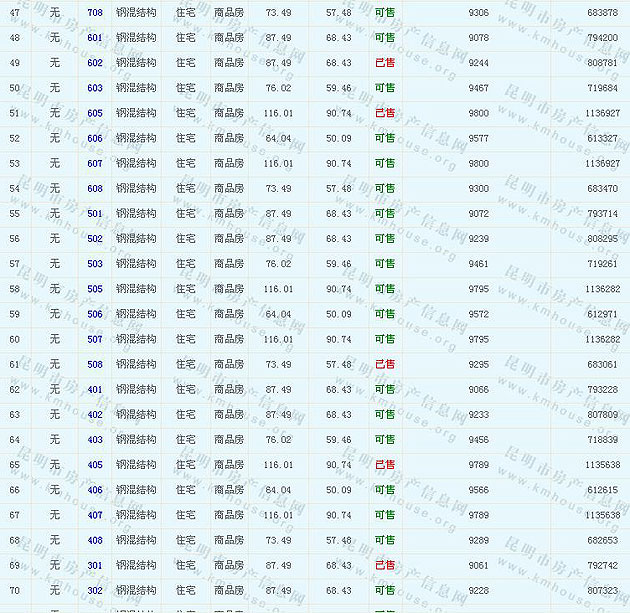Click room 506 link
The width and height of the screenshot is (630, 613).
(x=95, y=314)
